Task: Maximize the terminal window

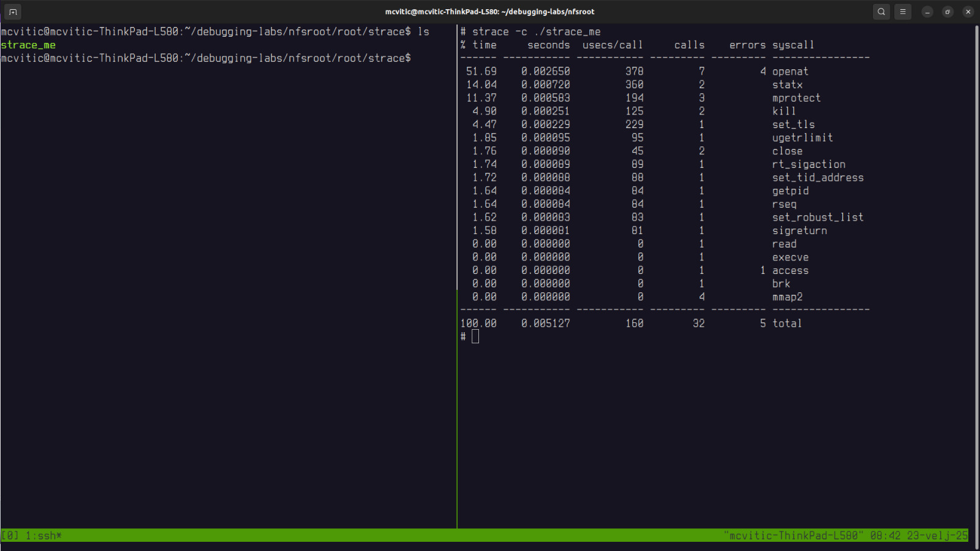Action: click(x=948, y=12)
